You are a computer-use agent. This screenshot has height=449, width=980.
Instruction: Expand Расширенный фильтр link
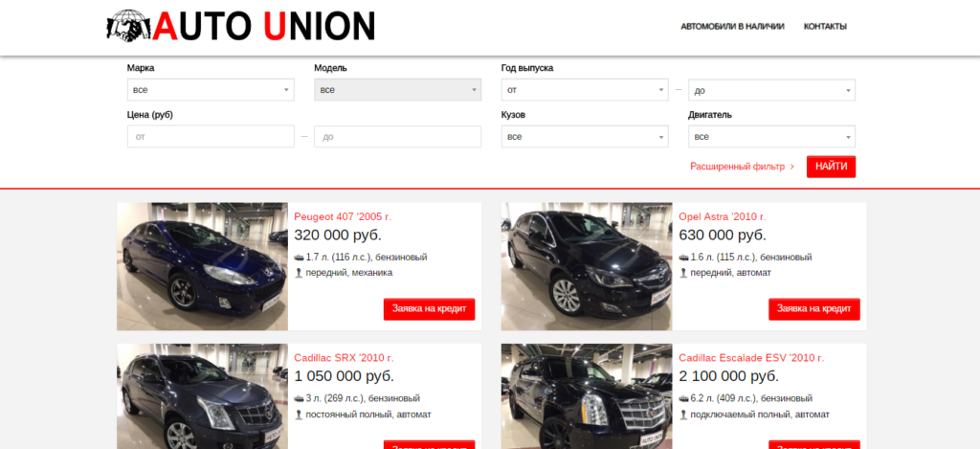pos(742,167)
